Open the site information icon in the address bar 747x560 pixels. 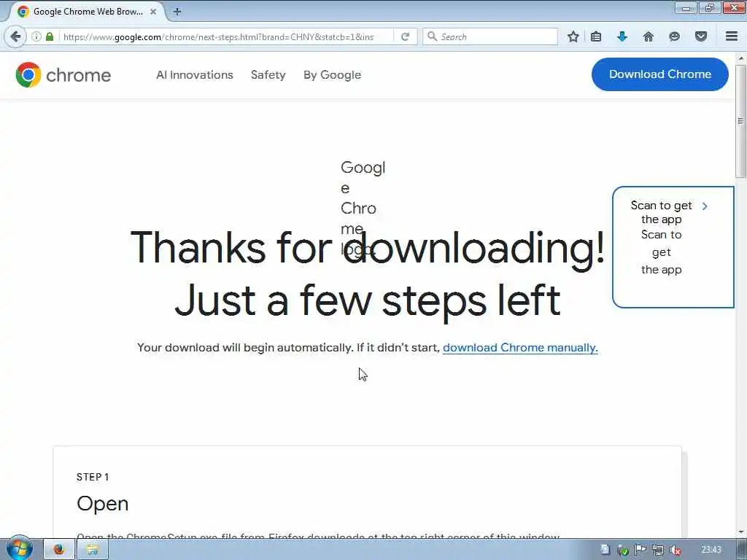(x=36, y=36)
